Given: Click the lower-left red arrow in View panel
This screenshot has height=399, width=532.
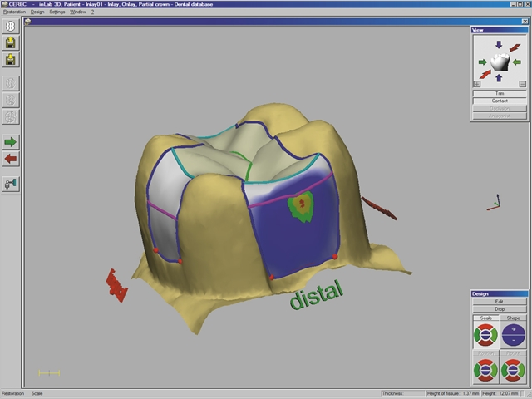Looking at the screenshot, I should click(x=485, y=75).
